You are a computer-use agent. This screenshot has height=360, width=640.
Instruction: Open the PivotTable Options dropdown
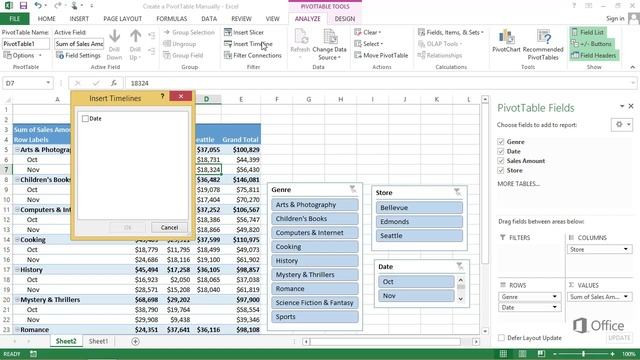coord(23,55)
